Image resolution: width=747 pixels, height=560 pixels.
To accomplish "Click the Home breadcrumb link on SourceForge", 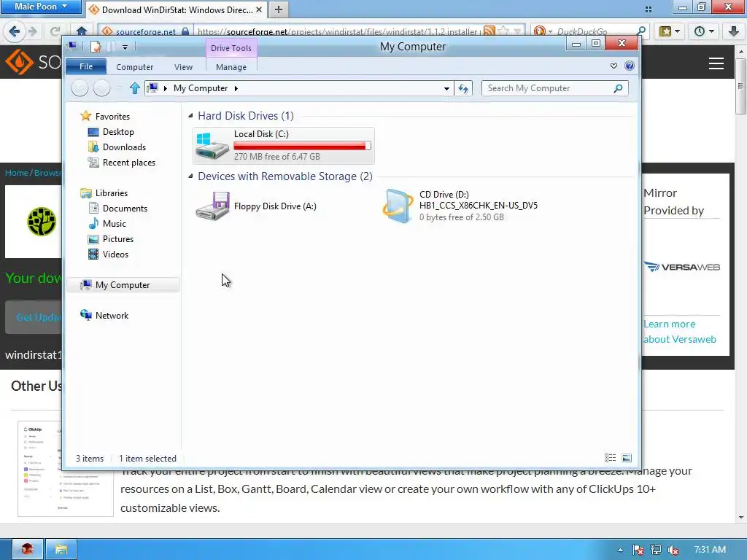I will coord(17,173).
